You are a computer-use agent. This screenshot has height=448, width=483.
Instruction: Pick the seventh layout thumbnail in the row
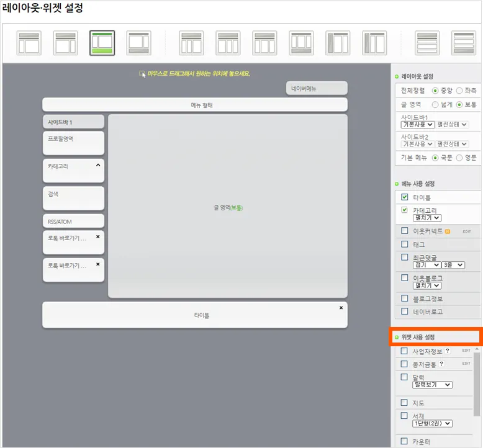[x=264, y=43]
